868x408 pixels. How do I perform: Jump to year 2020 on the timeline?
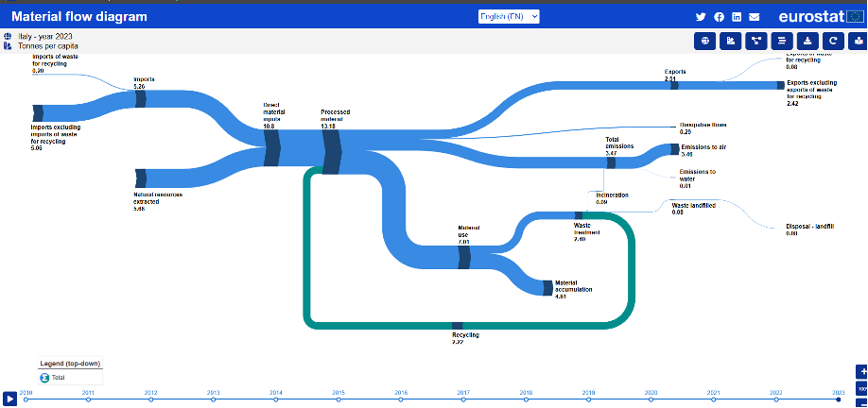click(651, 399)
